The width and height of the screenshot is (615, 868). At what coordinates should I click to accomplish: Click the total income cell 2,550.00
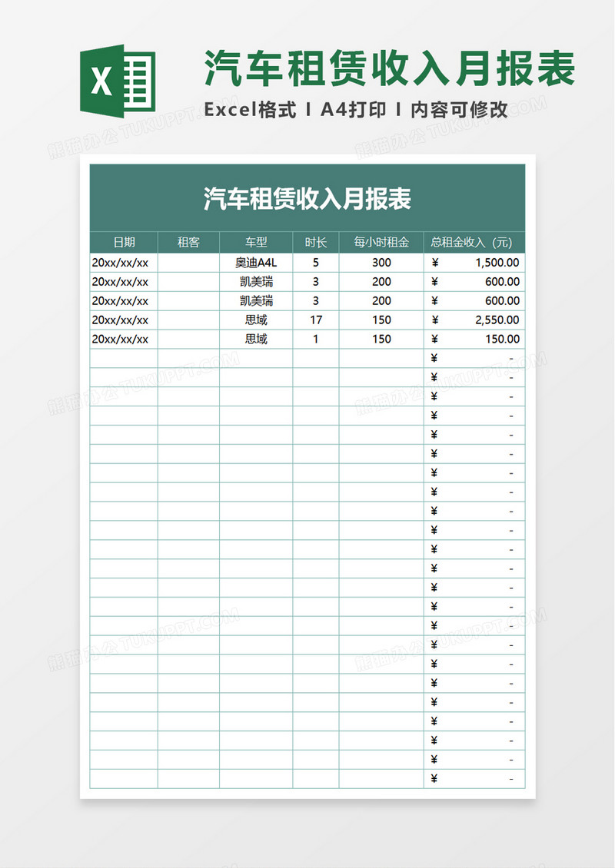[474, 320]
